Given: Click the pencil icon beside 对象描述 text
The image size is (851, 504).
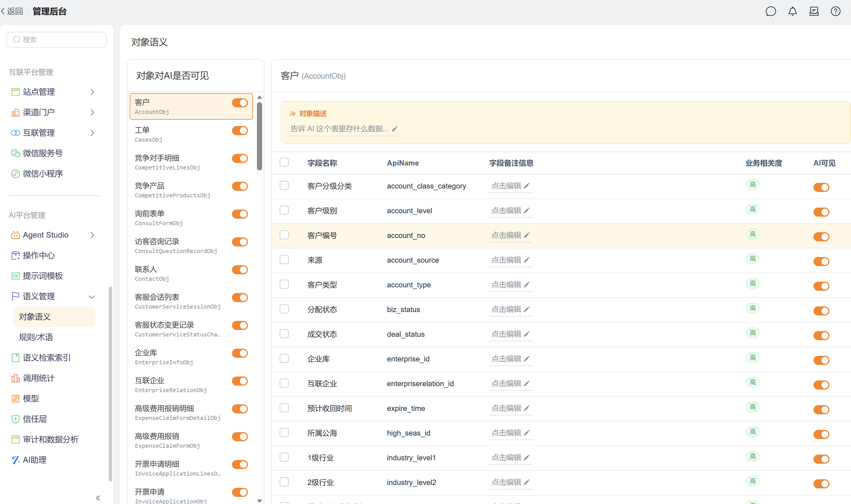Looking at the screenshot, I should point(395,129).
